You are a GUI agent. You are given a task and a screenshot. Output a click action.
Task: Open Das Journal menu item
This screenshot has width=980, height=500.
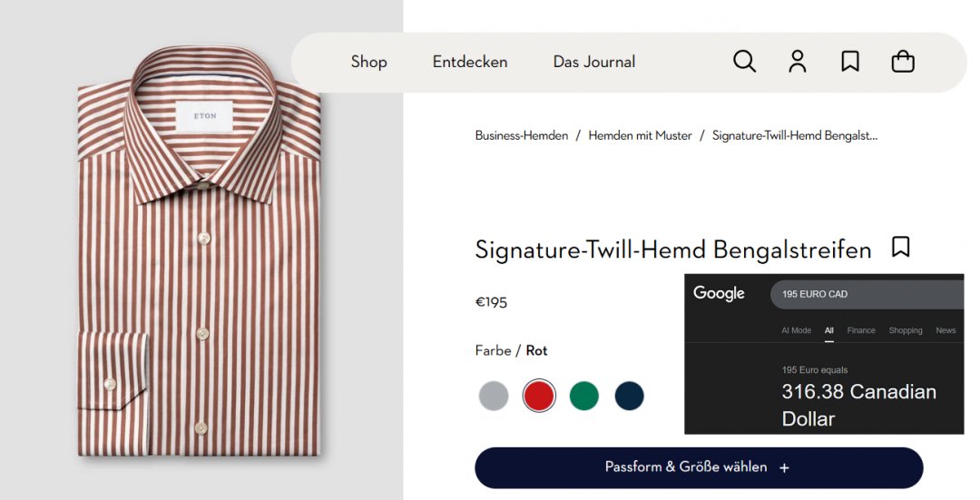(x=594, y=62)
